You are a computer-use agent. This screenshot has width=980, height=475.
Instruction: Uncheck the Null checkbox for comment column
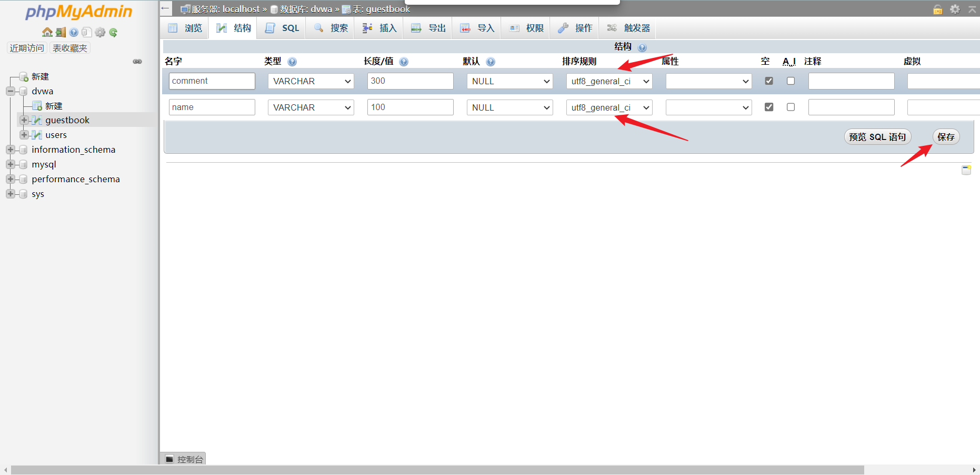(x=769, y=81)
